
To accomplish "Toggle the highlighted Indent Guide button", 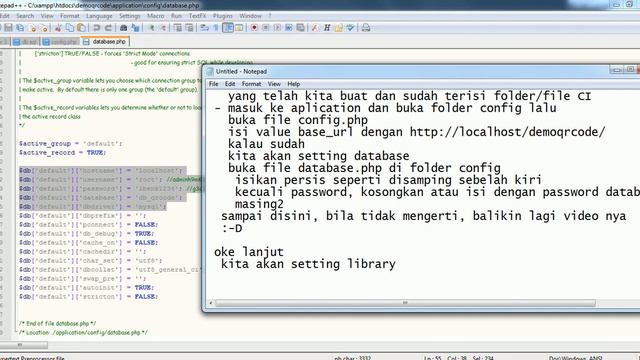I will tap(228, 28).
